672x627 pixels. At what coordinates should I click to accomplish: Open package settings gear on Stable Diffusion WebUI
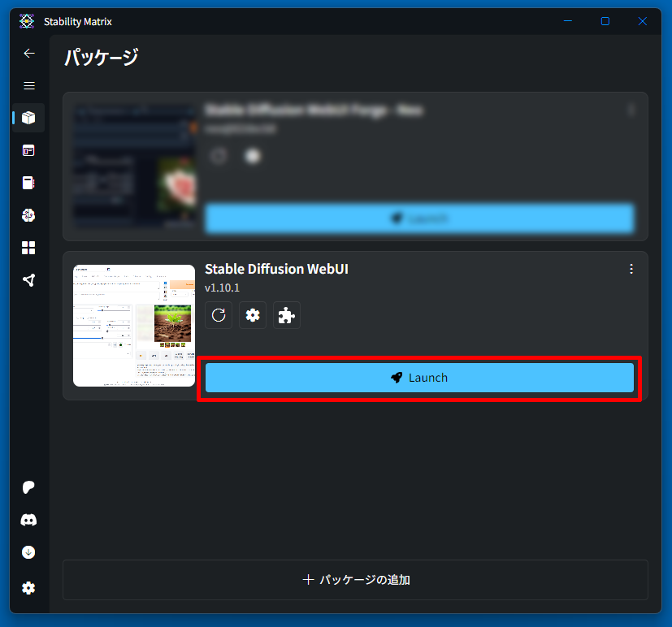click(252, 315)
